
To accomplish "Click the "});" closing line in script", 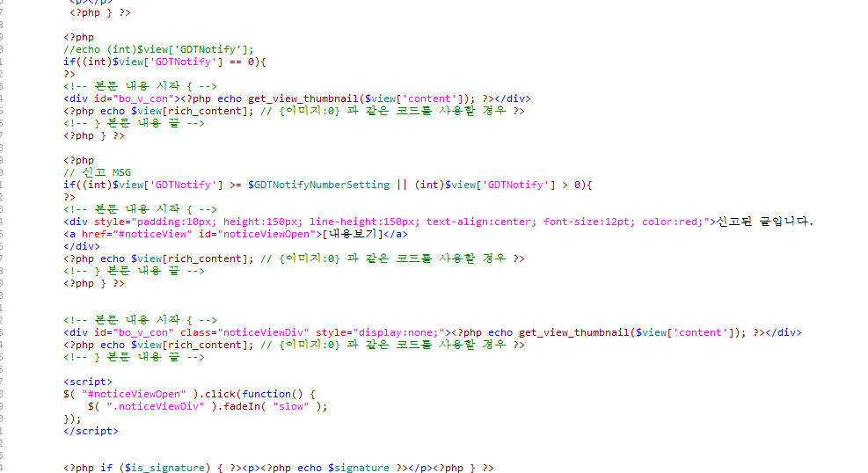I will (x=72, y=418).
